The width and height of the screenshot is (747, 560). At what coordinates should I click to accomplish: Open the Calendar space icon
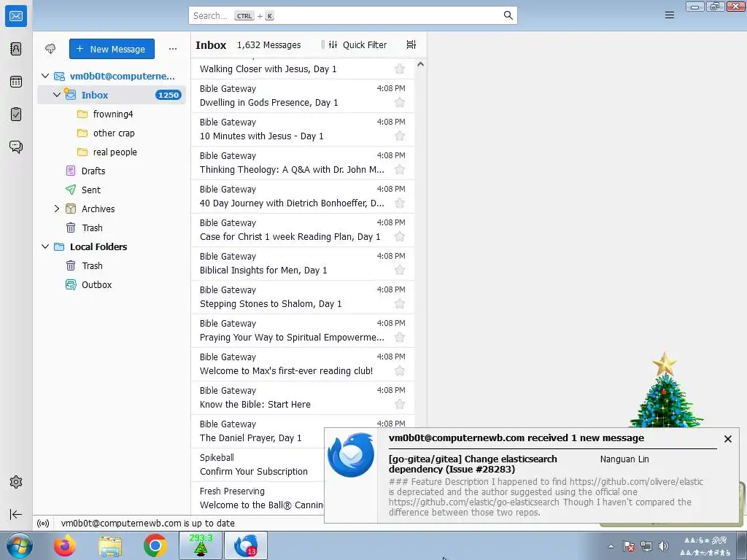[16, 82]
